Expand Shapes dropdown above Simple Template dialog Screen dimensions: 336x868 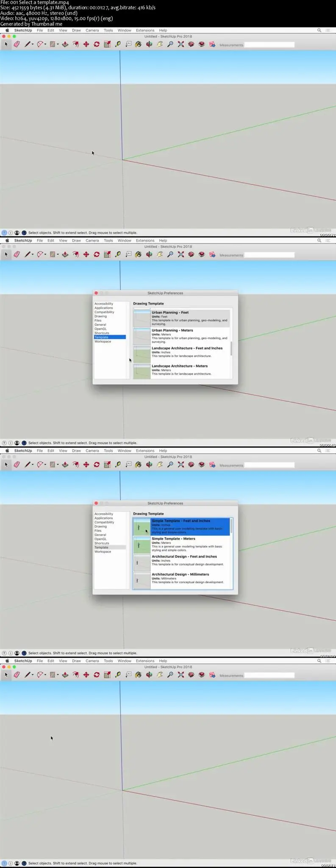click(x=58, y=465)
